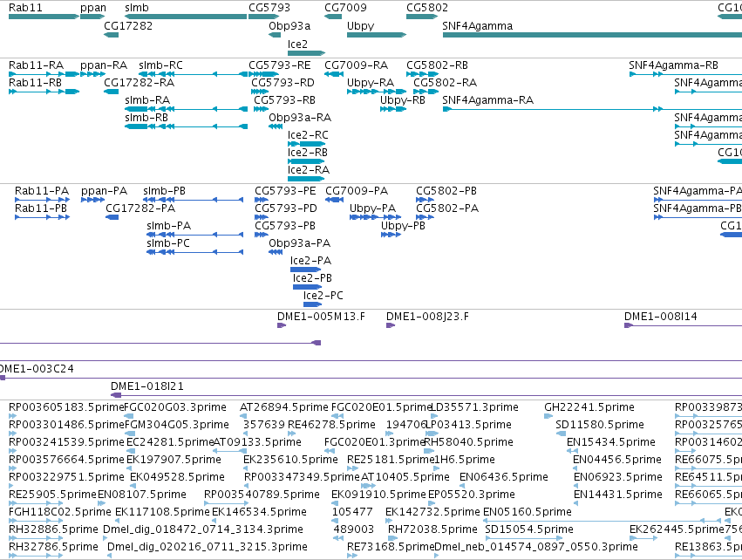
Task: Click EST RP003605183.5prime
Action: 66,407
